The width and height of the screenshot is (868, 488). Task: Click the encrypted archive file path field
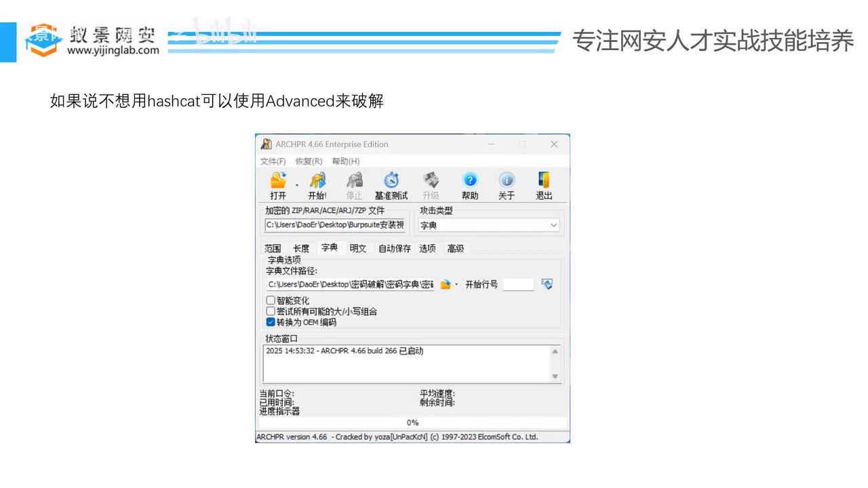[335, 225]
